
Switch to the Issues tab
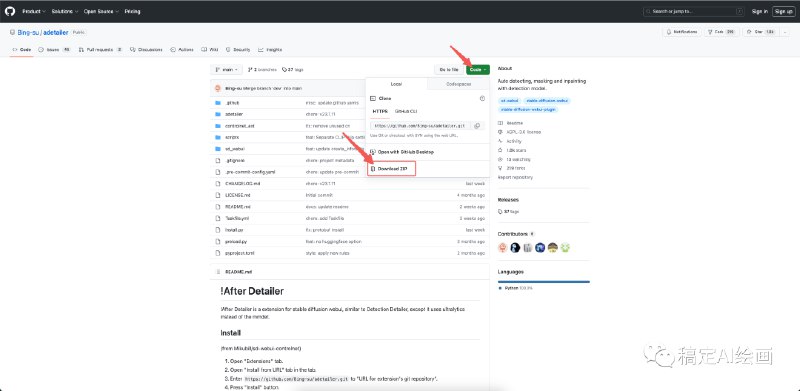click(55, 50)
